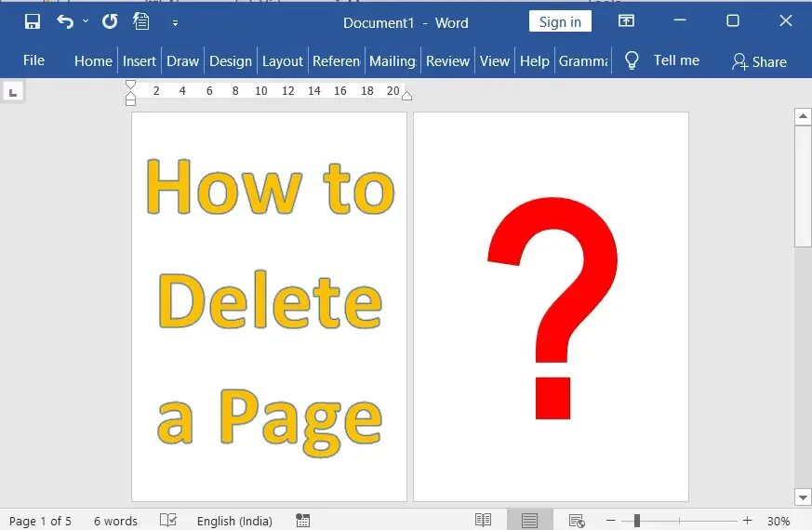Screen dimensions: 812x530
Task: Go to the Design tab
Action: (x=231, y=61)
